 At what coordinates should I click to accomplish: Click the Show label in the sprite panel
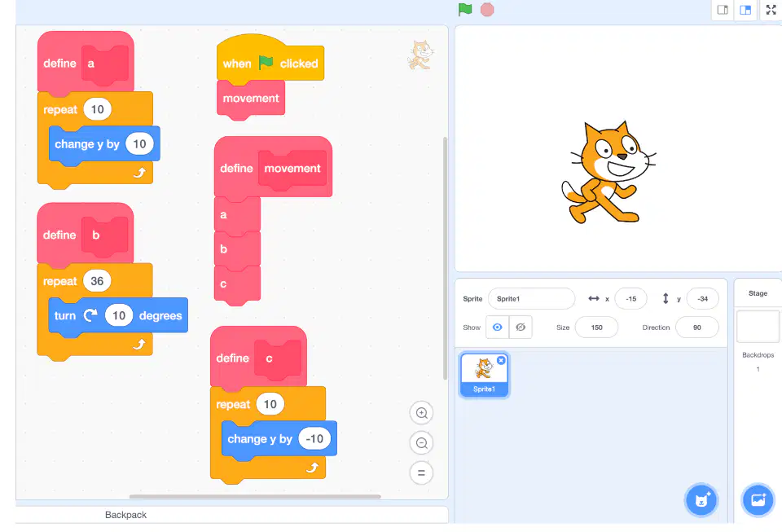472,328
